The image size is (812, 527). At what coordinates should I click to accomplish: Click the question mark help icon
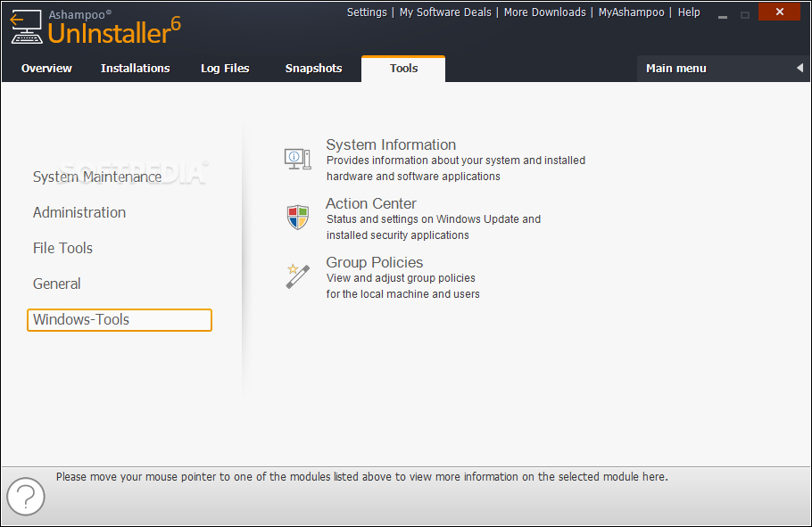(x=26, y=497)
